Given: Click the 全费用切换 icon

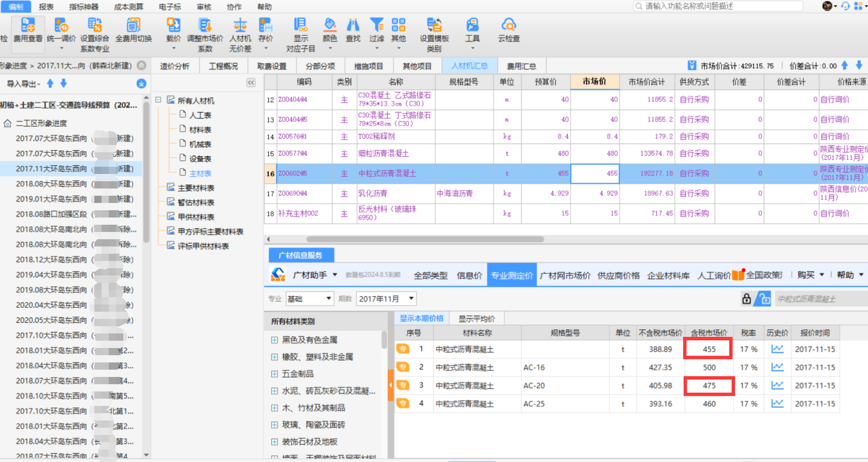Looking at the screenshot, I should pos(133,30).
